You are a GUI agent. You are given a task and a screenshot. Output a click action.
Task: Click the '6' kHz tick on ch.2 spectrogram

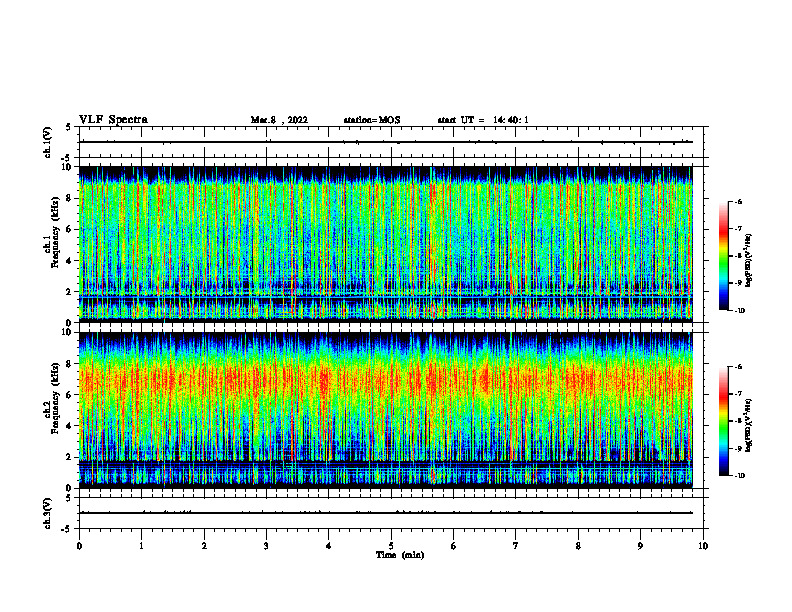click(69, 395)
